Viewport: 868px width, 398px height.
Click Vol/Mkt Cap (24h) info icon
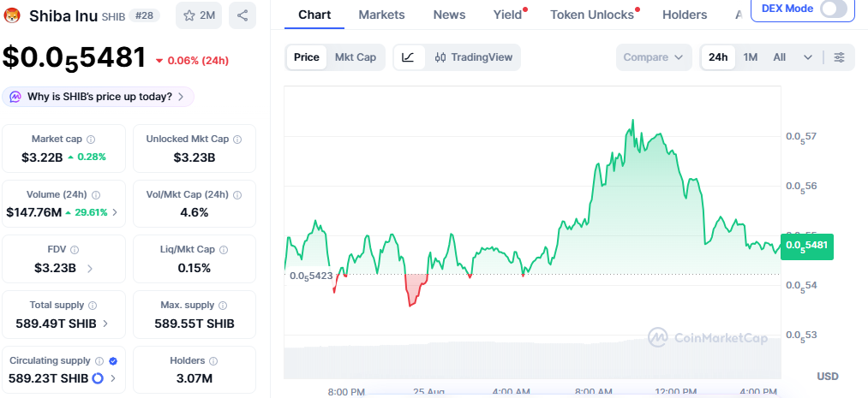point(237,194)
